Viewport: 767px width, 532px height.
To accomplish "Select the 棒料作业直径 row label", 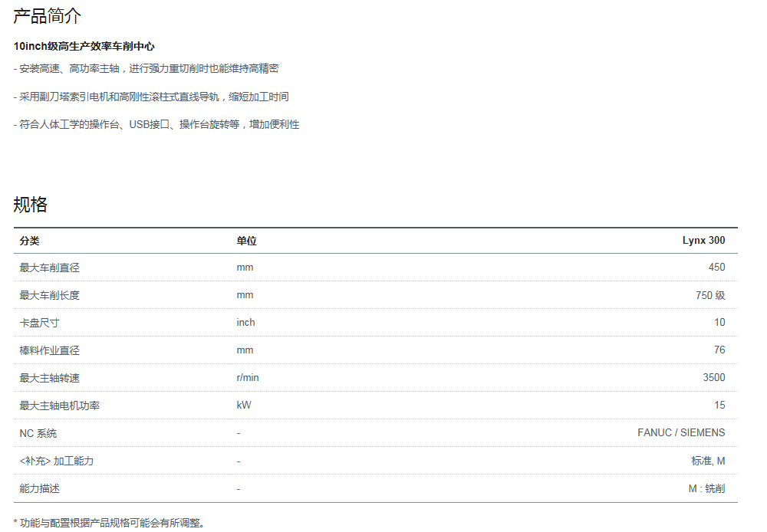I will click(x=49, y=350).
